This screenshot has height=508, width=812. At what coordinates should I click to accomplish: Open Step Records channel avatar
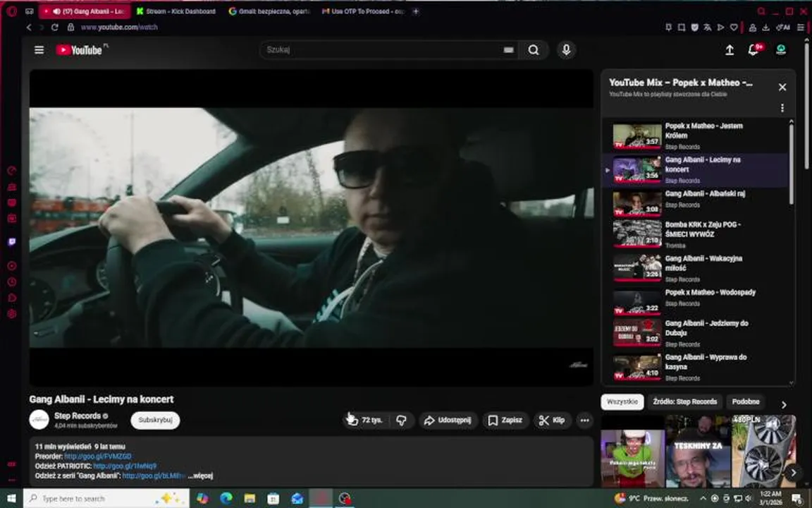point(39,420)
